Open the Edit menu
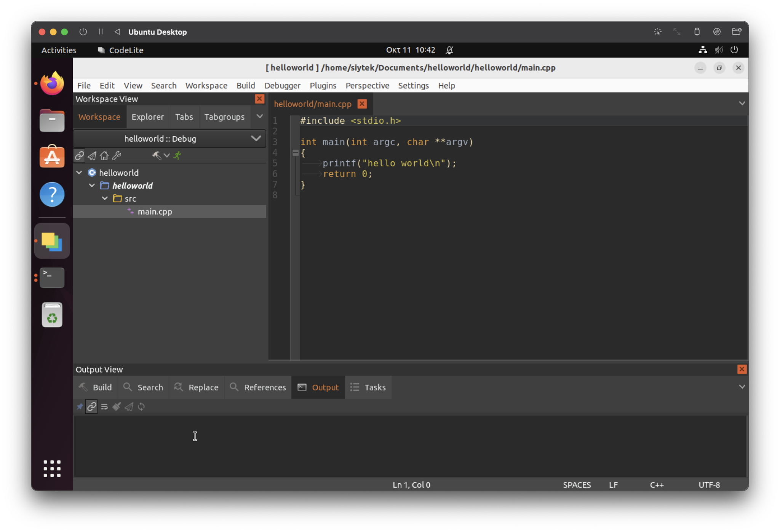The image size is (780, 532). point(107,86)
